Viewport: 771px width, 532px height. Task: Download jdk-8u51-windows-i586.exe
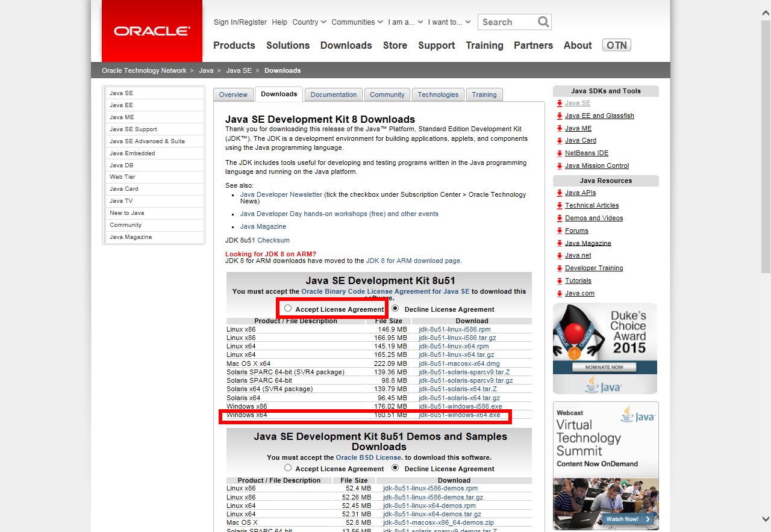pos(460,406)
